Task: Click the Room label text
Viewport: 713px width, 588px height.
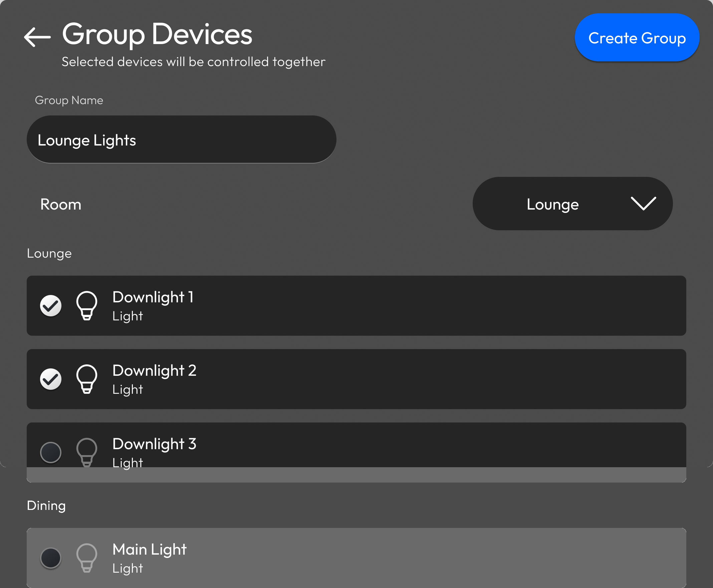Action: click(x=61, y=204)
